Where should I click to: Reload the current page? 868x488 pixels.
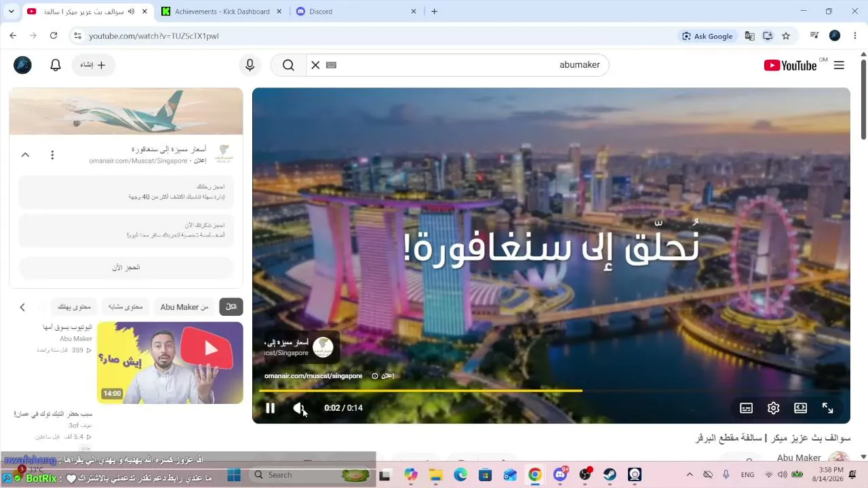54,36
